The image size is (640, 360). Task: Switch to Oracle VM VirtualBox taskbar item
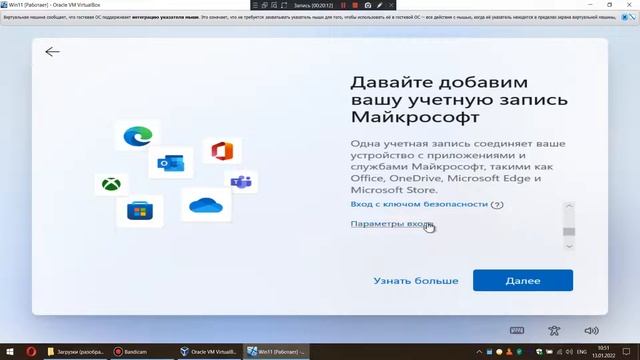coord(209,351)
